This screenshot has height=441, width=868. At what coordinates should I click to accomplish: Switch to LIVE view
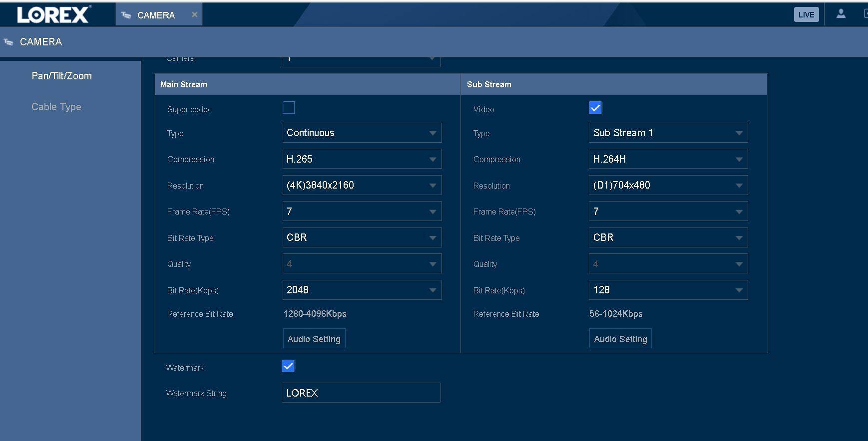coord(806,14)
